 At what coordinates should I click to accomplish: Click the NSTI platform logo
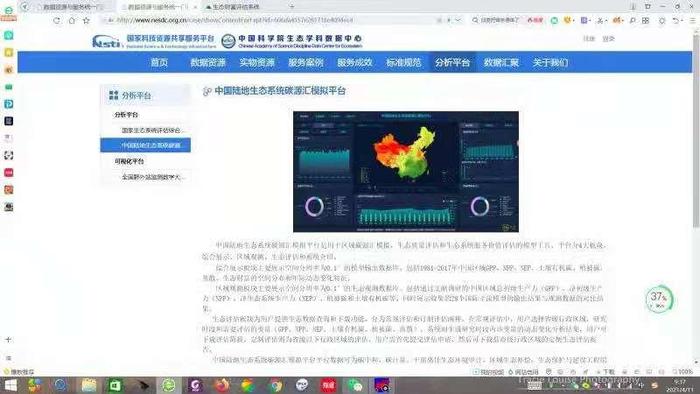[153, 41]
